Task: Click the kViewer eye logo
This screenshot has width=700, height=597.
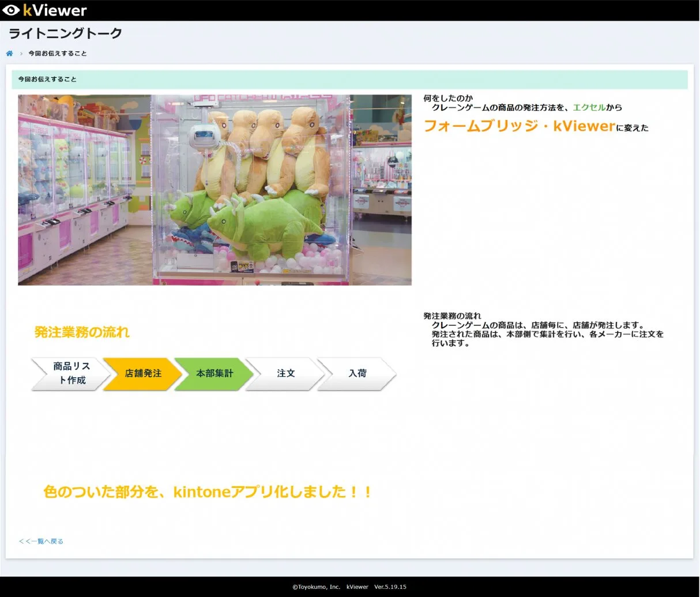Action: pos(10,10)
